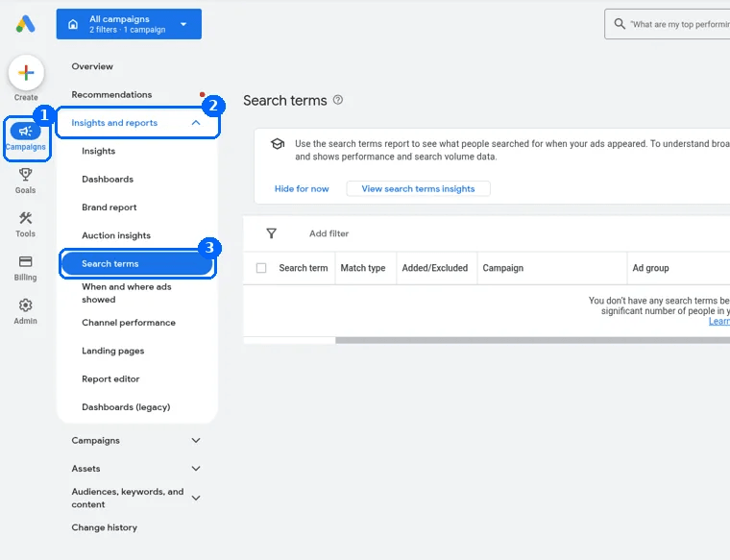Click the filter funnel icon

pos(272,233)
